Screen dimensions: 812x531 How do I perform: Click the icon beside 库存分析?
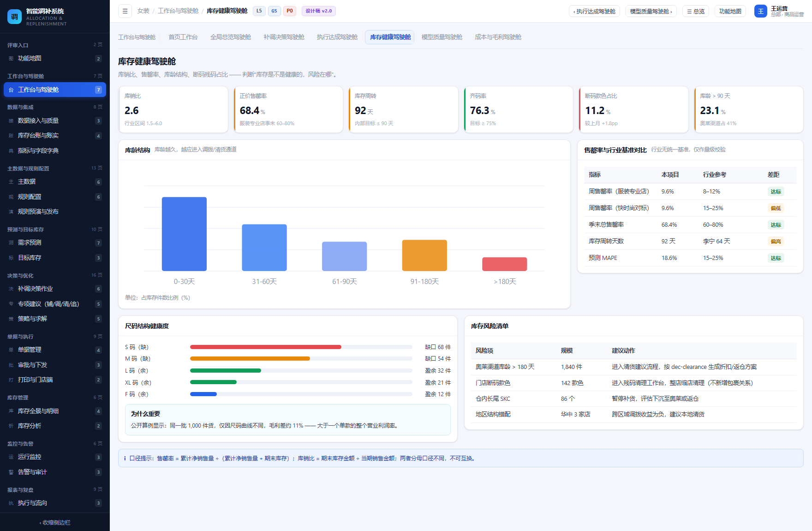click(11, 426)
